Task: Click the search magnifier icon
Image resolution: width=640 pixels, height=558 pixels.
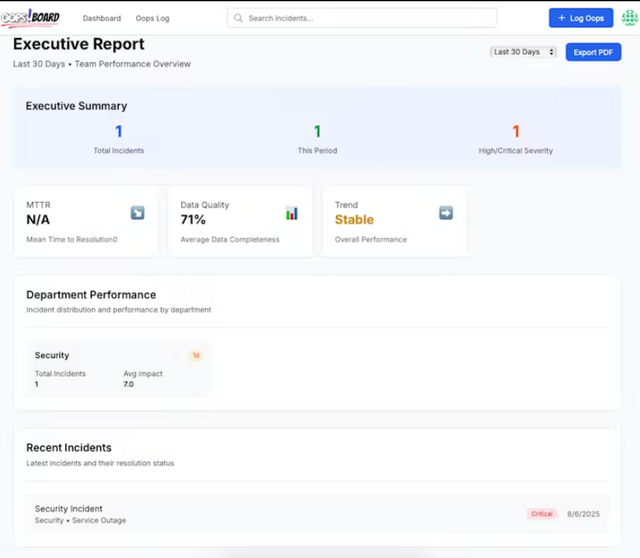Action: coord(238,18)
